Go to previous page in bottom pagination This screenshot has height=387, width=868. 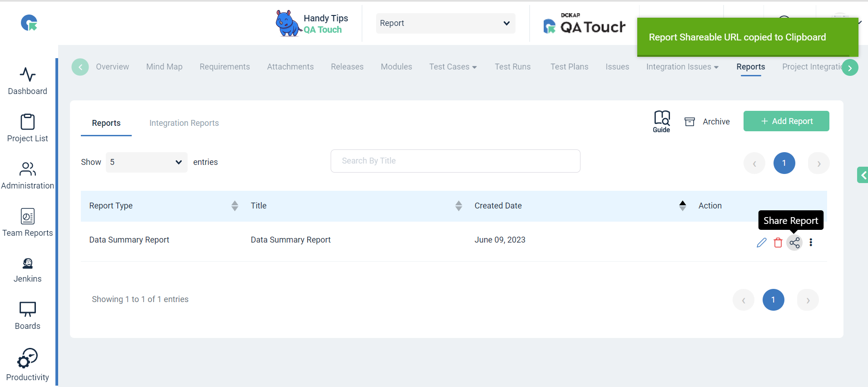coord(744,300)
